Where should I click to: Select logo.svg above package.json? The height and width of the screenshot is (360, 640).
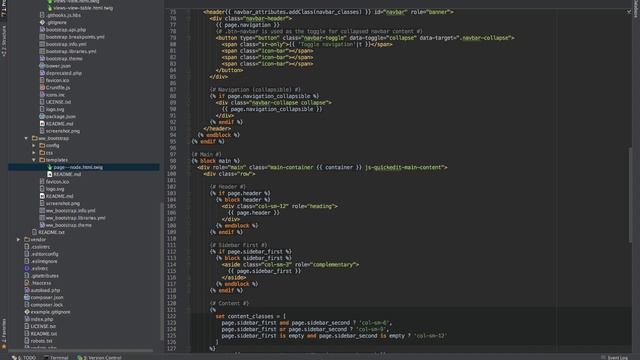point(55,109)
